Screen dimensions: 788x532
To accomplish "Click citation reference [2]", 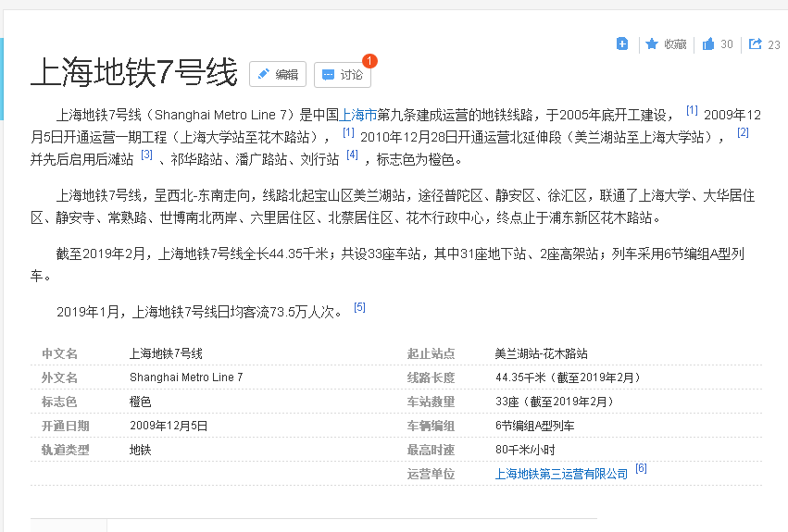I will click(743, 132).
